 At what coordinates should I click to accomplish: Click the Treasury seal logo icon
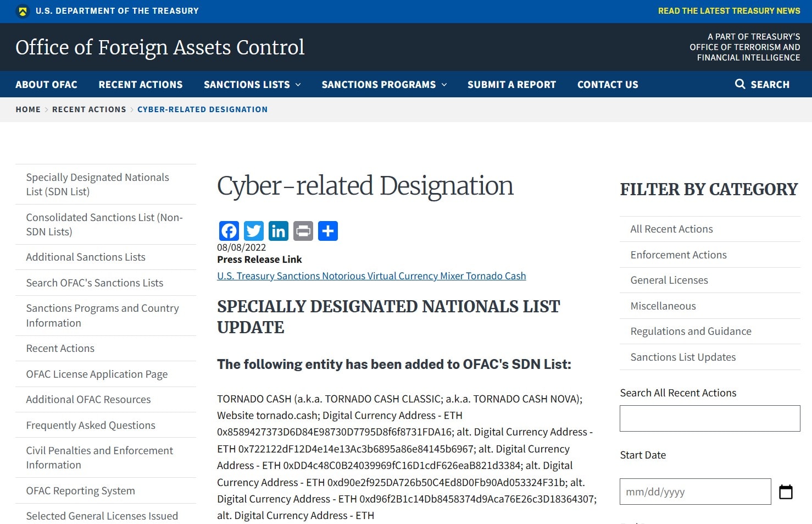pyautogui.click(x=23, y=11)
